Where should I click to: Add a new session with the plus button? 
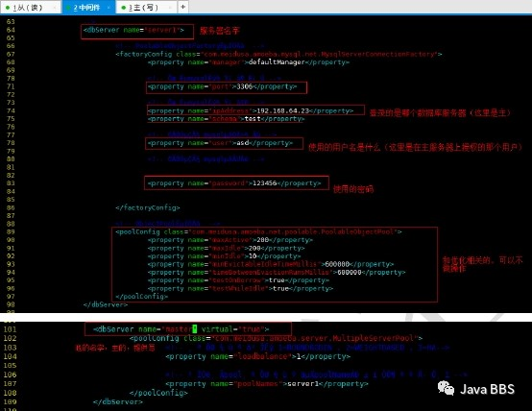(182, 7)
